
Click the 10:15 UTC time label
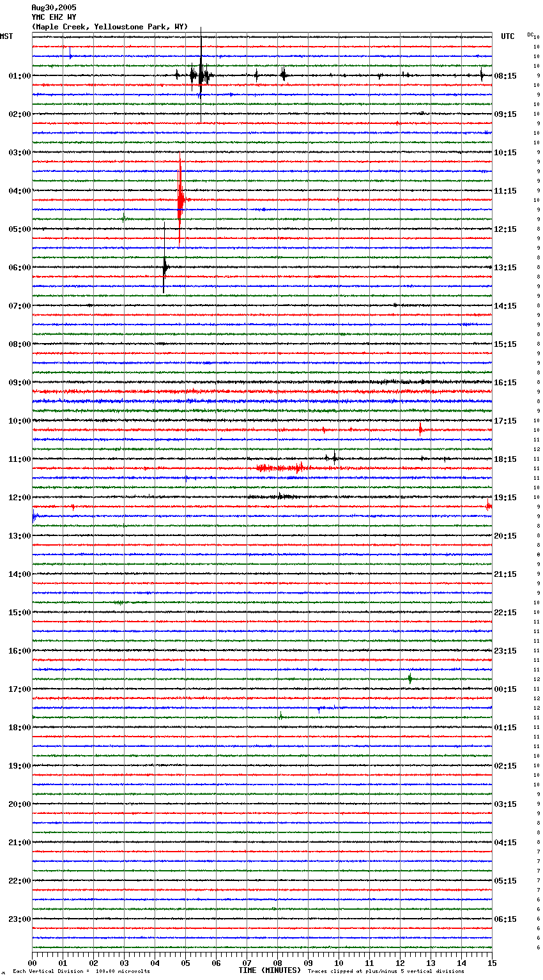(505, 153)
